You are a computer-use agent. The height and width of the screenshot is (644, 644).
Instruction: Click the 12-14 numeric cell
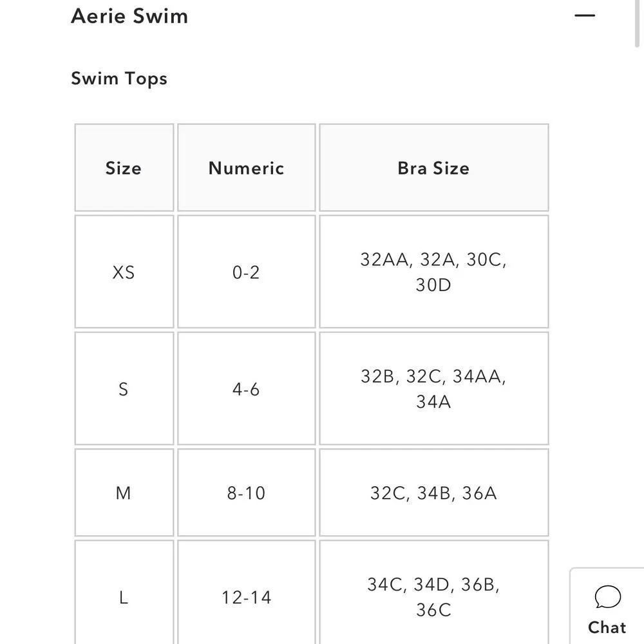[x=246, y=598]
